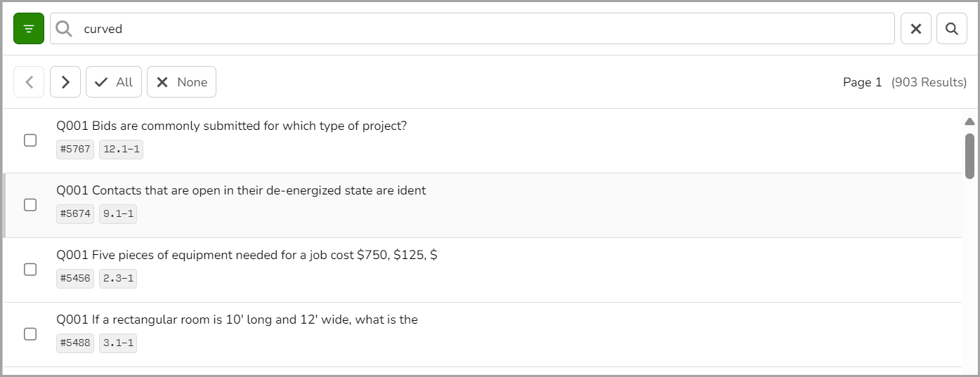
Task: Open the green filter options button
Action: 29,29
